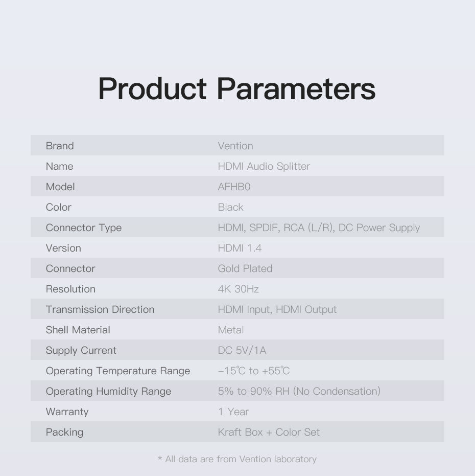
Task: Select the Brand row label
Action: (60, 146)
